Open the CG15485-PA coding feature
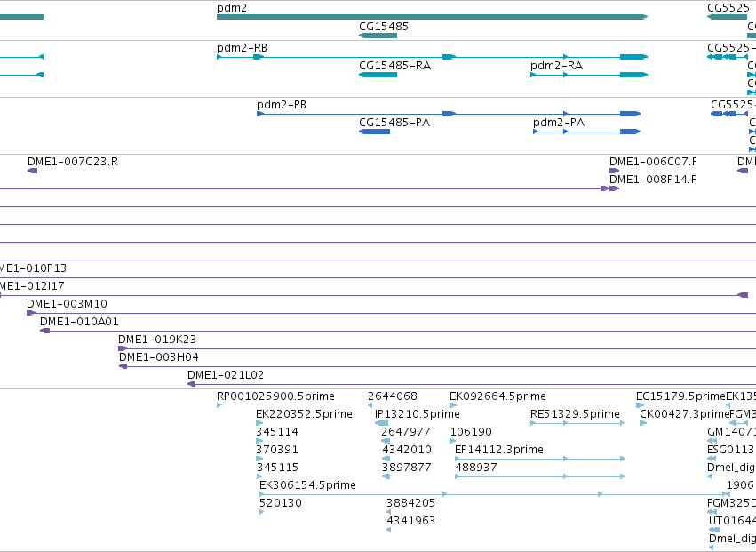756x552 pixels. 374,132
